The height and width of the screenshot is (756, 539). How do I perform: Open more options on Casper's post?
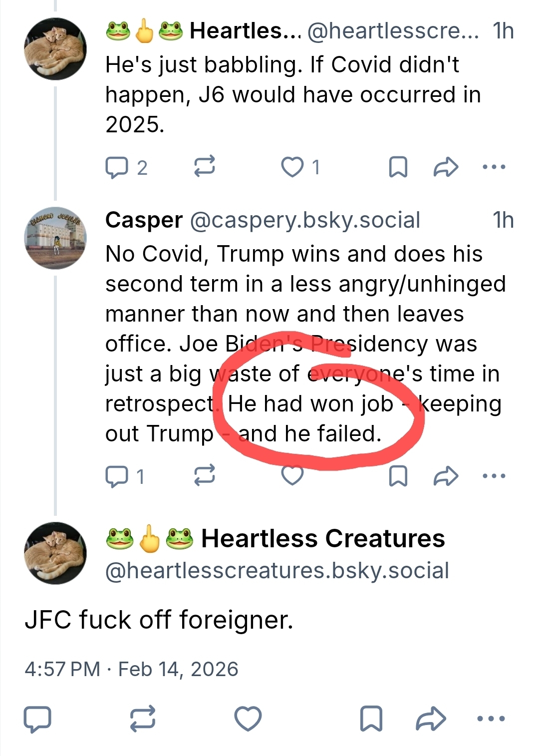494,476
